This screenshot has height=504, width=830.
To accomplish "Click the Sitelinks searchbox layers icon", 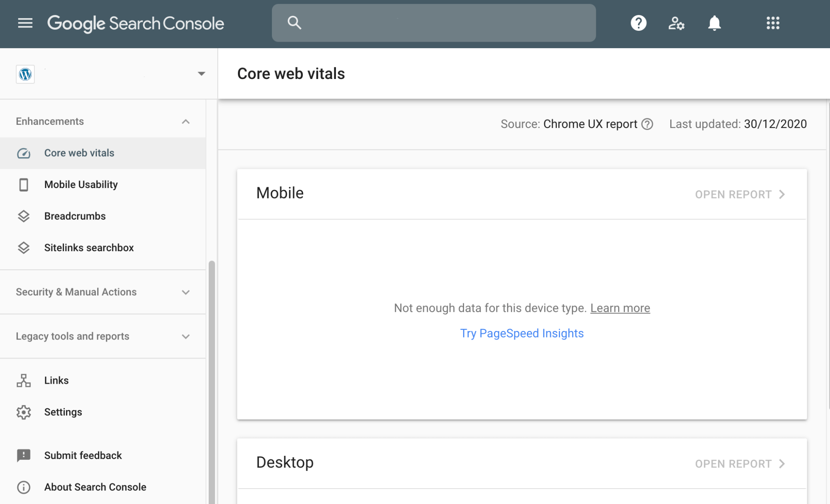I will pyautogui.click(x=24, y=248).
